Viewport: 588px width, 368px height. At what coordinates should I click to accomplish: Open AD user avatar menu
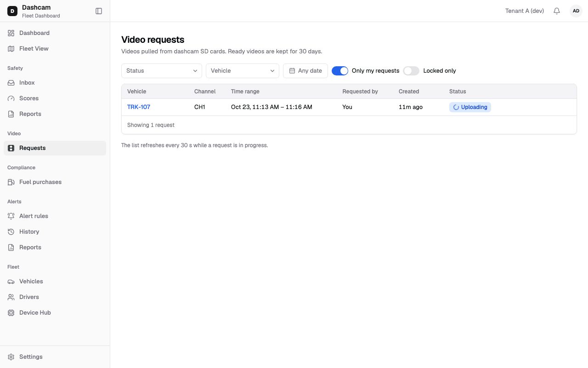coord(576,11)
